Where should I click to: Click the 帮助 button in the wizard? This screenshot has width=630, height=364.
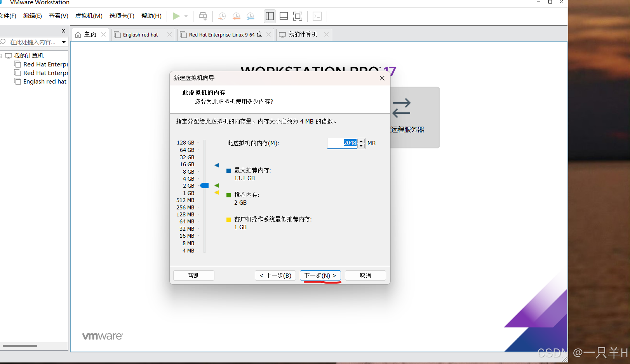(194, 275)
